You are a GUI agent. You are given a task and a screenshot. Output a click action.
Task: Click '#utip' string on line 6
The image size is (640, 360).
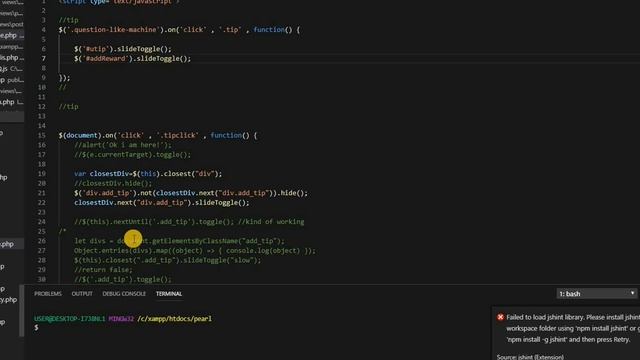tap(96, 49)
